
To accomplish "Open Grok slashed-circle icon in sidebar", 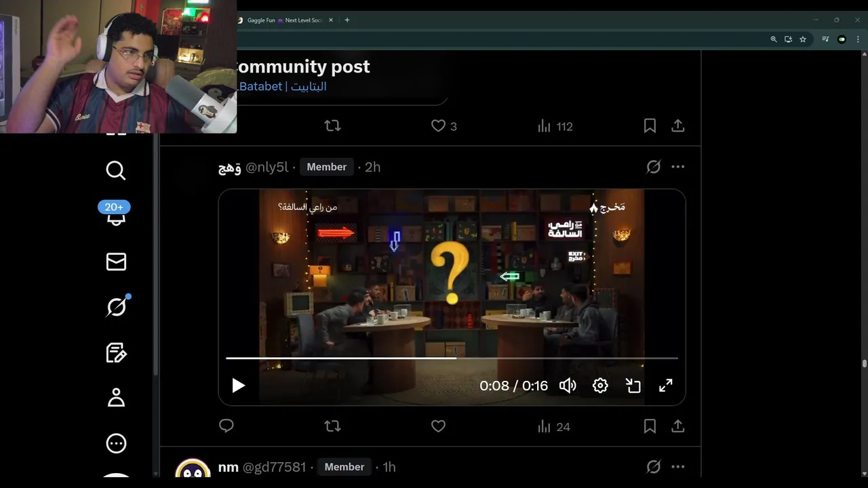I will click(x=116, y=306).
